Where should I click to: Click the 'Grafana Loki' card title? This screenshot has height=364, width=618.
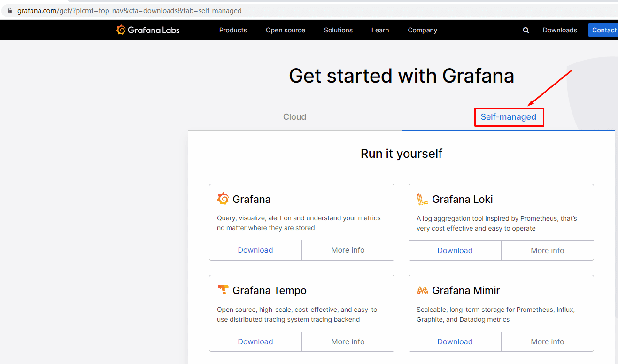(x=463, y=199)
